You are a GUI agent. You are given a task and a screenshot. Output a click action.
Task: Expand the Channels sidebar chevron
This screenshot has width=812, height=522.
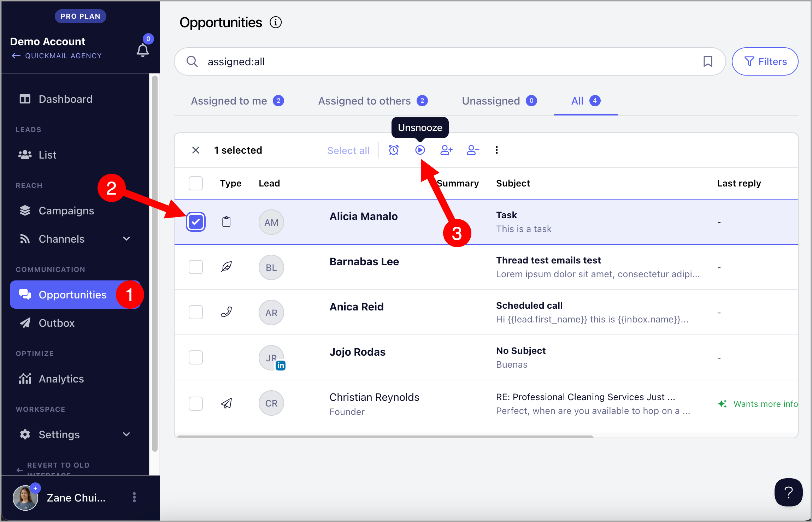[126, 239]
